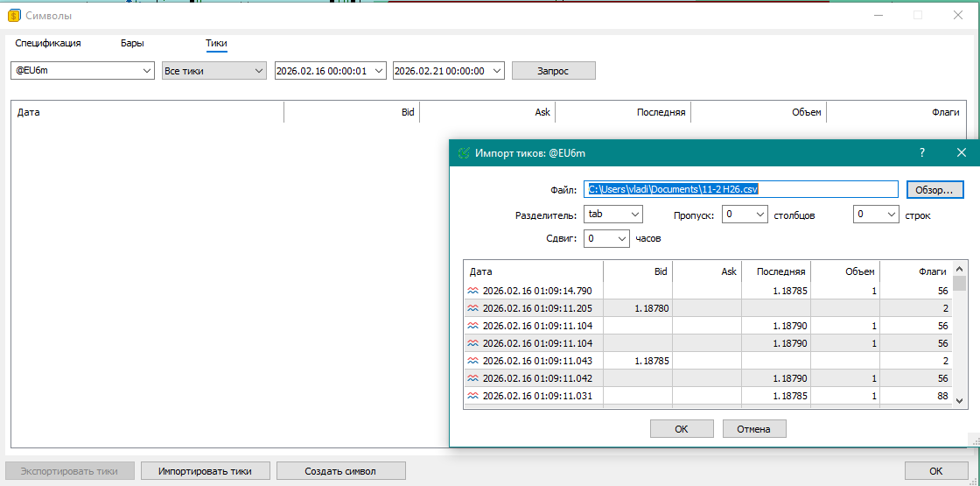Click the Создать символ button
980x486 pixels.
coord(341,471)
